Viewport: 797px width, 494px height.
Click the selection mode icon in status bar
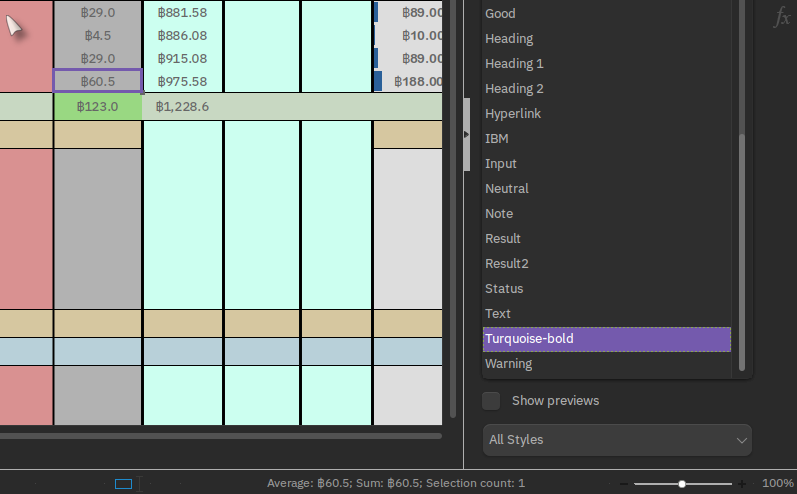(x=123, y=484)
